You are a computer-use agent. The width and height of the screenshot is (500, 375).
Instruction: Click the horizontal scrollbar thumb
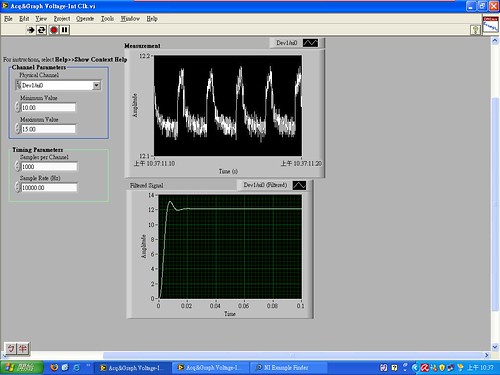pos(293,355)
